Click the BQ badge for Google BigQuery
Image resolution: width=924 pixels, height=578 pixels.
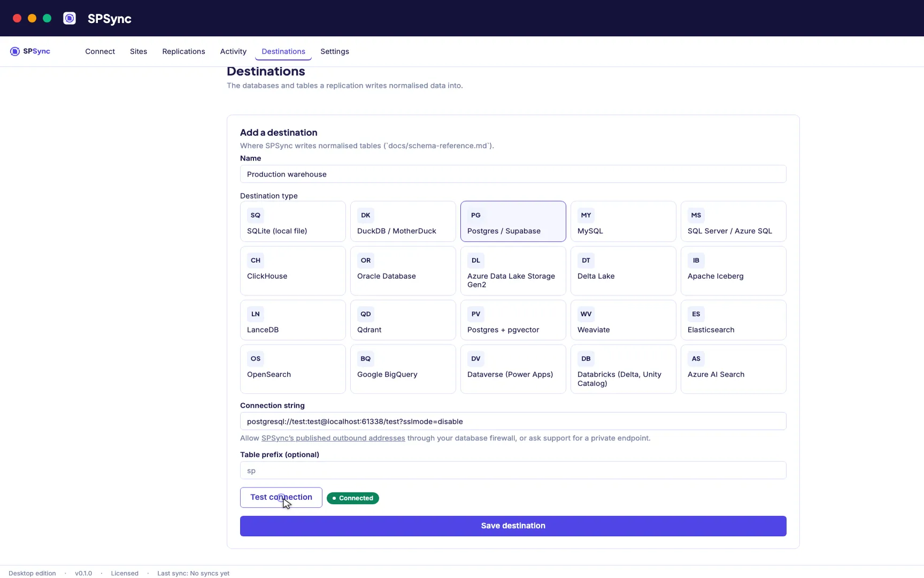(x=366, y=359)
